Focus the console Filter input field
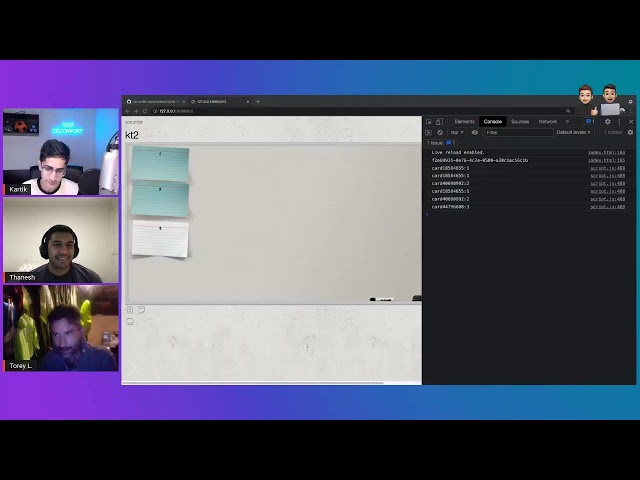Viewport: 640px width, 480px height. pyautogui.click(x=518, y=133)
